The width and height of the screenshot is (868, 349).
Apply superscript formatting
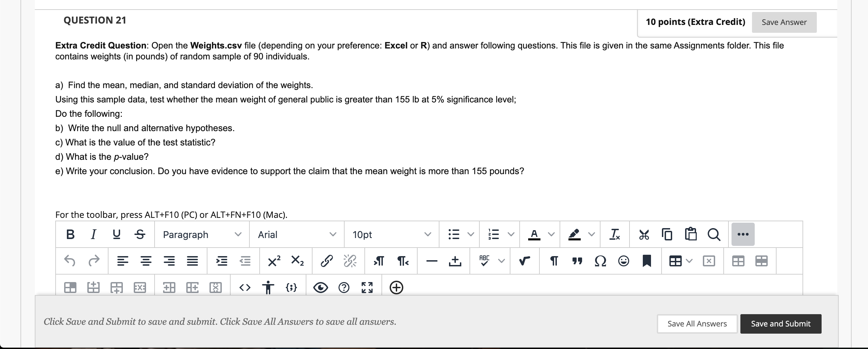(274, 261)
